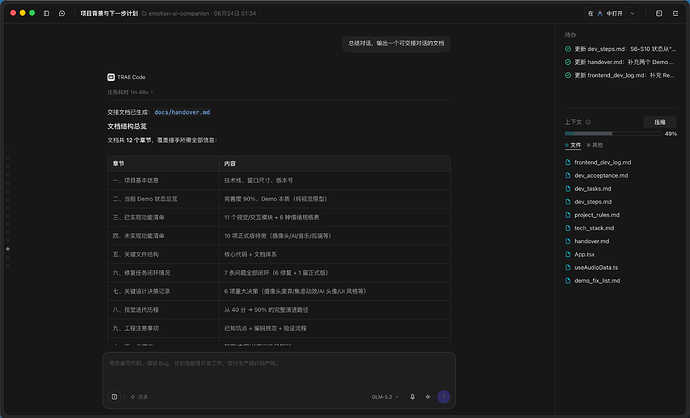Click the 压缩 compress context button
The height and width of the screenshot is (418, 690).
(x=660, y=122)
